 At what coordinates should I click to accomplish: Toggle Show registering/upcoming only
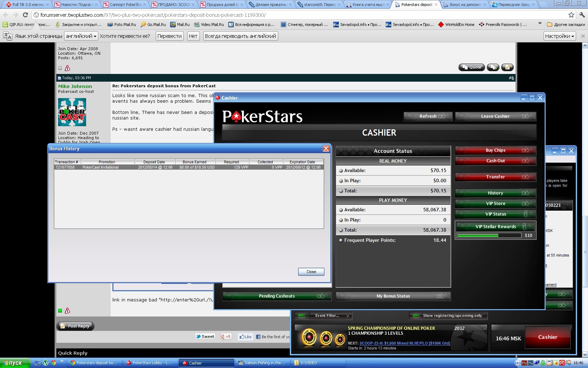[x=448, y=316]
